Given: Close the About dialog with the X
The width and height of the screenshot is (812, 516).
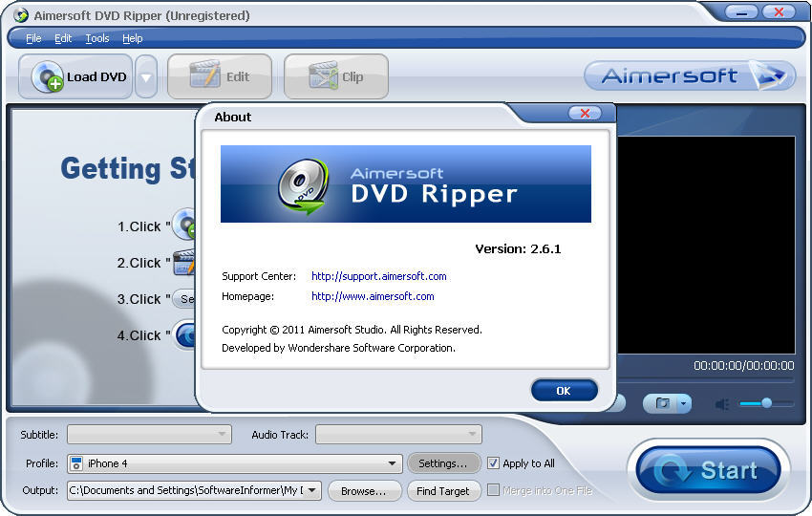Looking at the screenshot, I should [x=585, y=113].
